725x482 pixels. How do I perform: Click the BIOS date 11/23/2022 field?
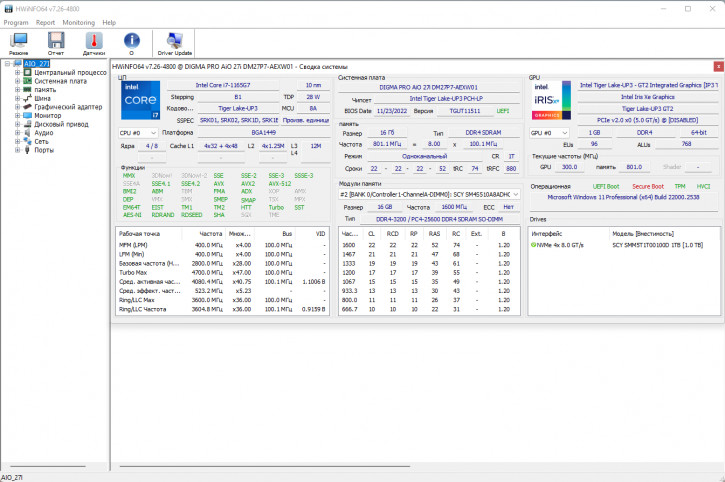(392, 111)
